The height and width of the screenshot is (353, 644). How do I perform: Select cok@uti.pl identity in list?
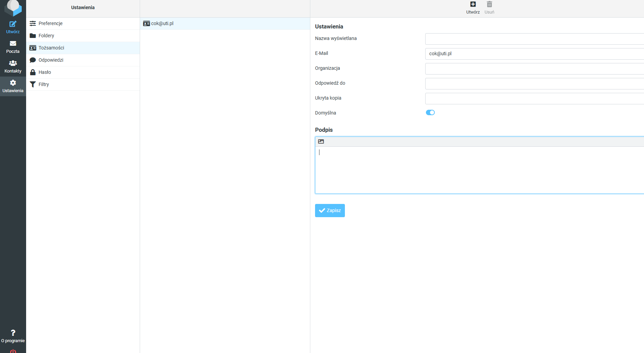[225, 23]
